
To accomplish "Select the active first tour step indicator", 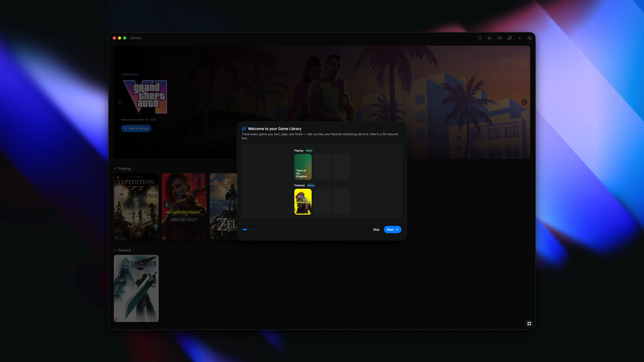I will pos(245,229).
